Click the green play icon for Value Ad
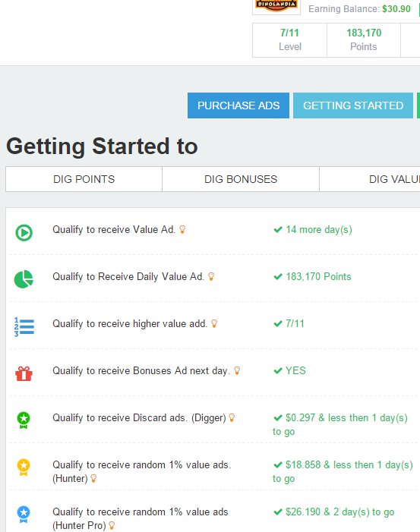 tap(24, 233)
